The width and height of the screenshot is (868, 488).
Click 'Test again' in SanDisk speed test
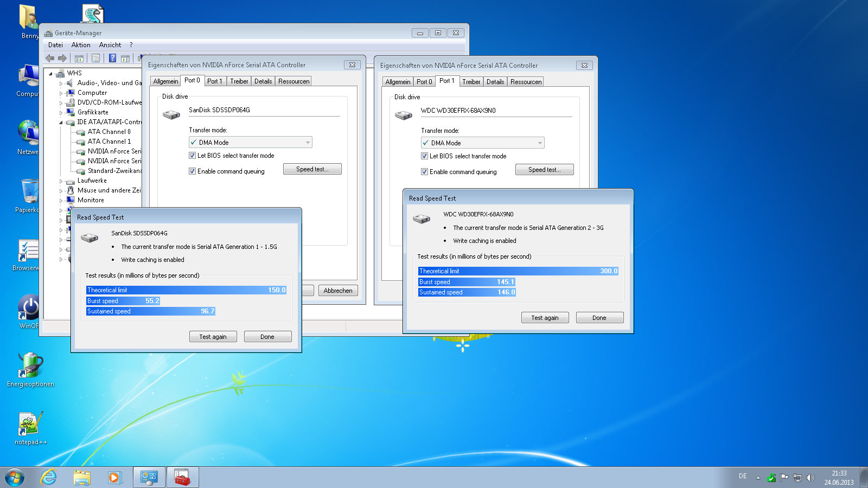[213, 337]
